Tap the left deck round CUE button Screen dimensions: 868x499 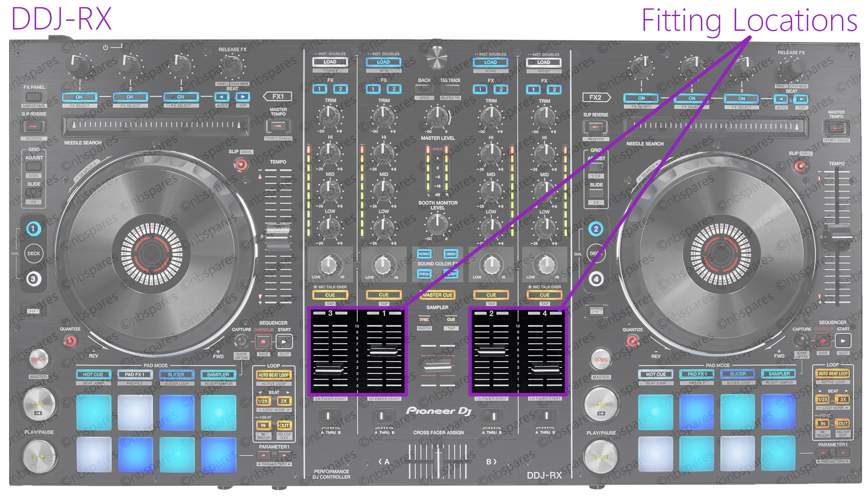(38, 404)
